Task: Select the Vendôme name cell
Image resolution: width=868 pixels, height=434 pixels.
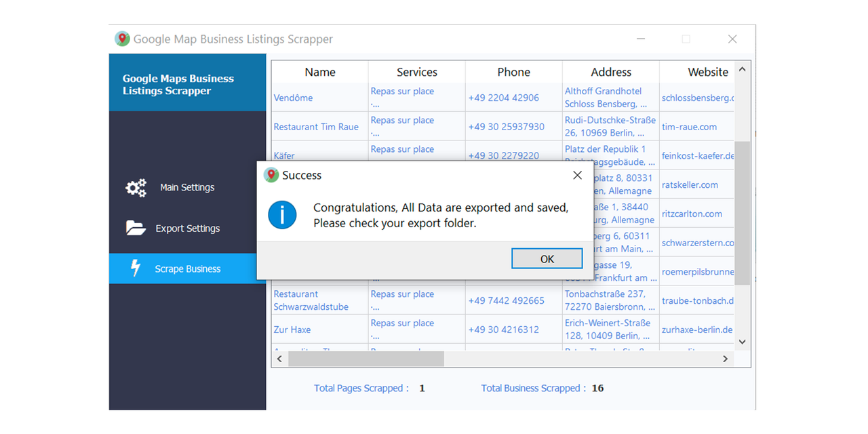Action: [320, 98]
